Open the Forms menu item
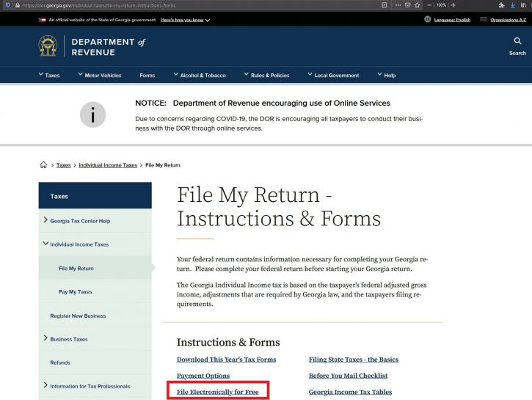 (147, 75)
